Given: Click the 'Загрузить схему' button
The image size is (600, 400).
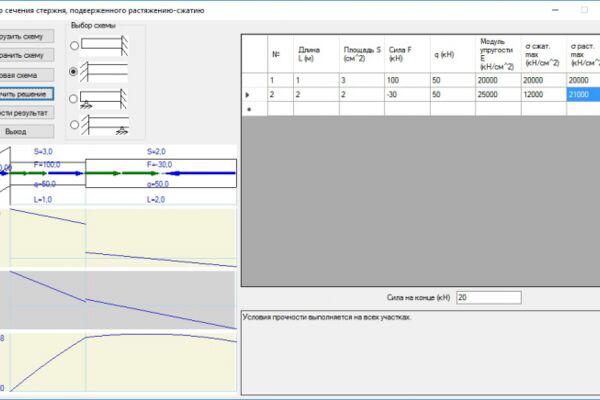Looking at the screenshot, I should click(x=27, y=36).
